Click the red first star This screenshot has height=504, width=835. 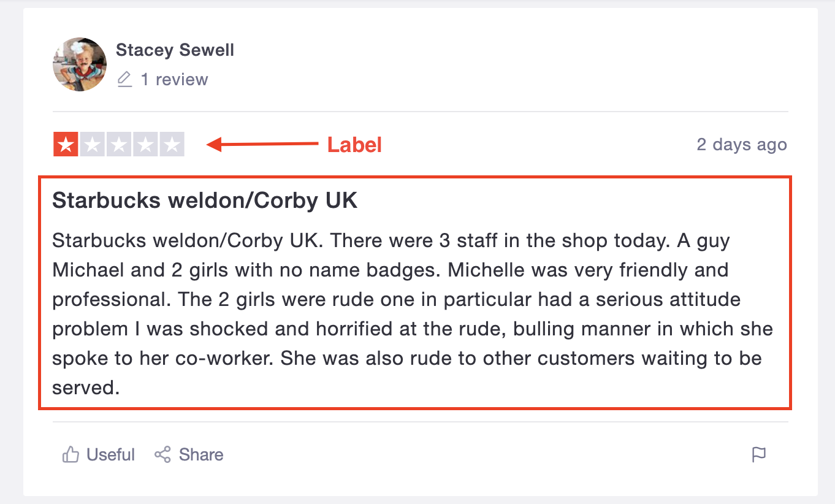tap(66, 145)
